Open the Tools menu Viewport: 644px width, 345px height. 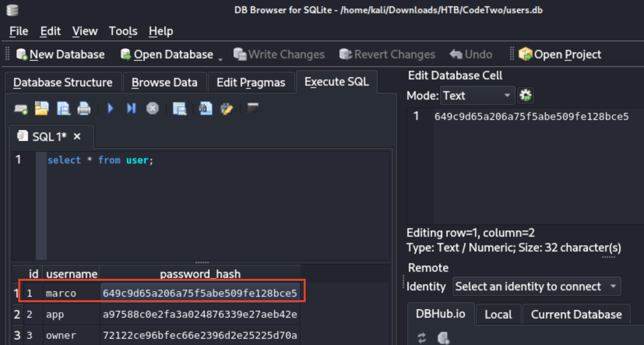[123, 31]
